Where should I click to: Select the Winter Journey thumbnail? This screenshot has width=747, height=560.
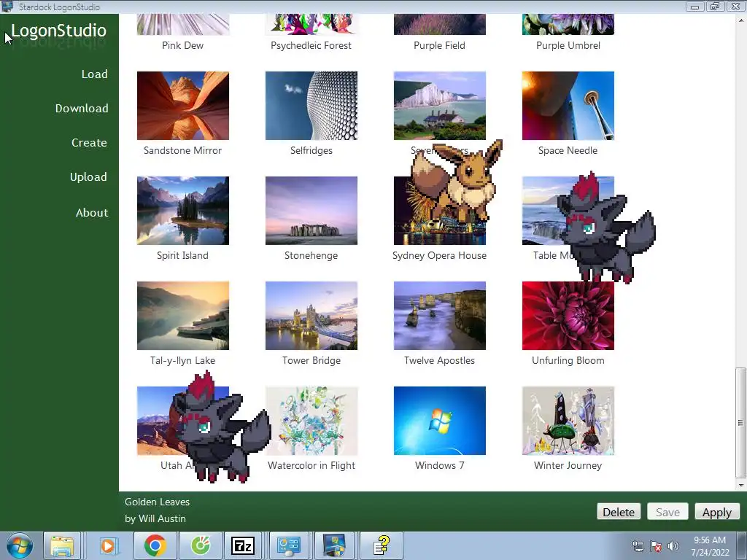tap(568, 421)
